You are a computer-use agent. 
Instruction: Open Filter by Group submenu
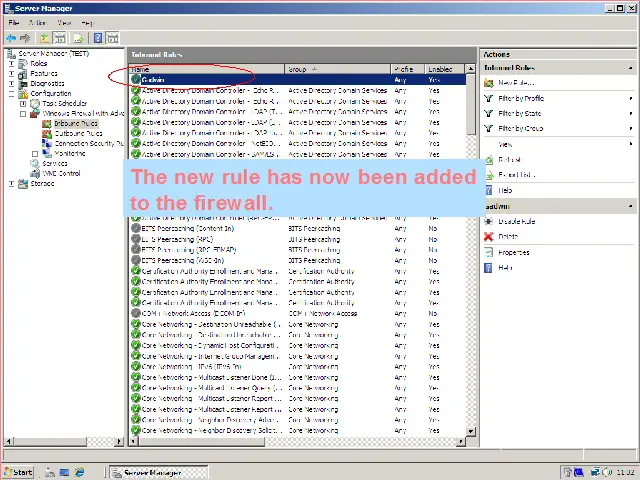pos(519,129)
